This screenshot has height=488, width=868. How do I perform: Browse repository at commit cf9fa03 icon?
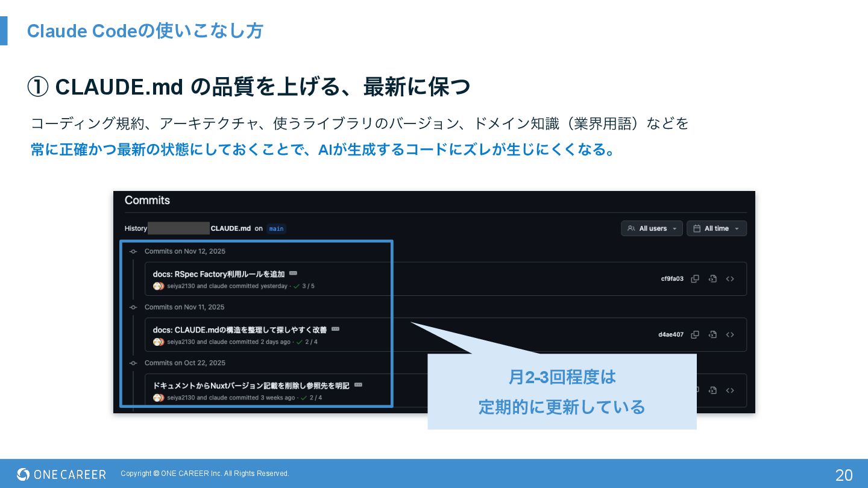coord(712,279)
